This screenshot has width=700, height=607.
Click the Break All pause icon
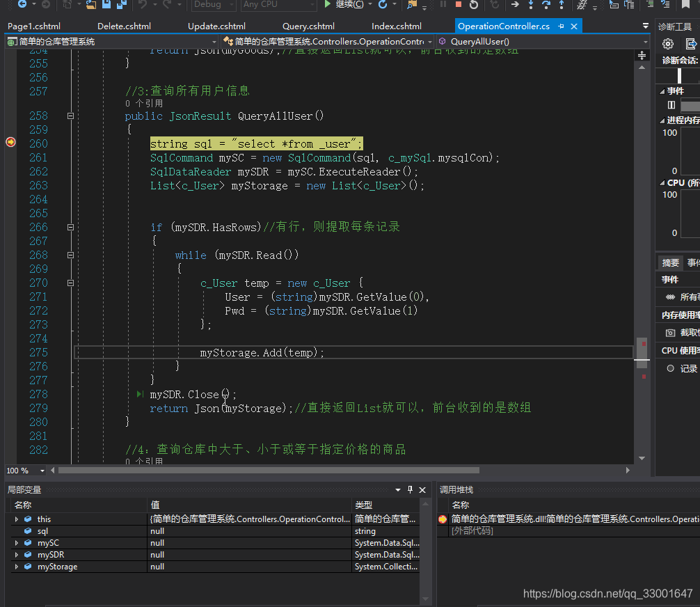click(x=443, y=4)
